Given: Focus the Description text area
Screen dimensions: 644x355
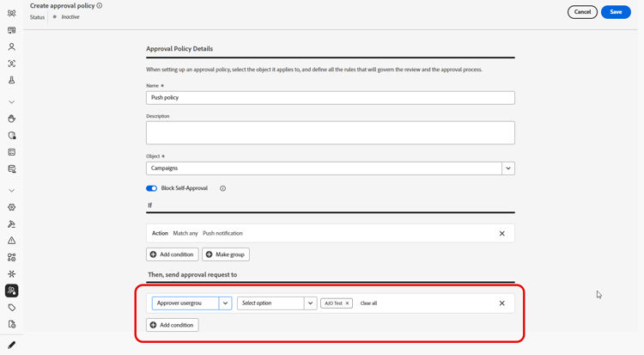Looking at the screenshot, I should click(330, 132).
